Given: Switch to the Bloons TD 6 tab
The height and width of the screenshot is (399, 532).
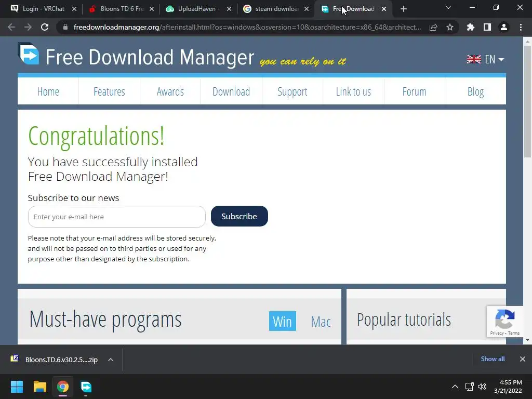Looking at the screenshot, I should [122, 9].
